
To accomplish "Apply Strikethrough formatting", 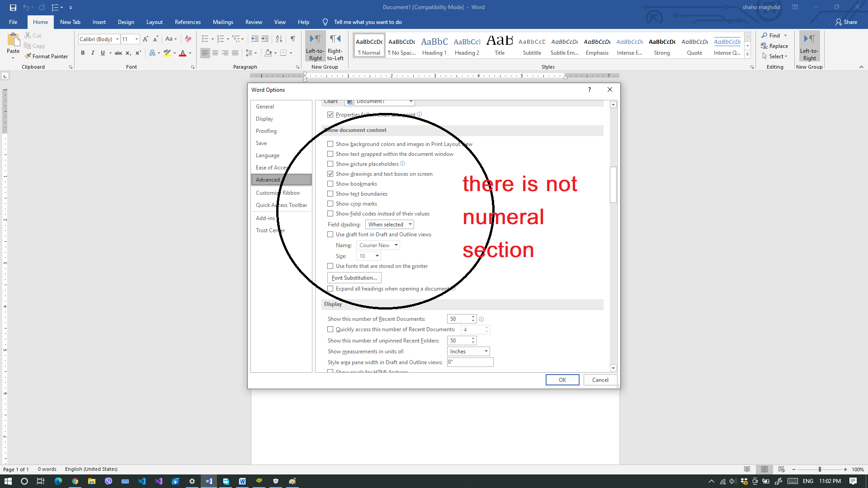I will [118, 53].
